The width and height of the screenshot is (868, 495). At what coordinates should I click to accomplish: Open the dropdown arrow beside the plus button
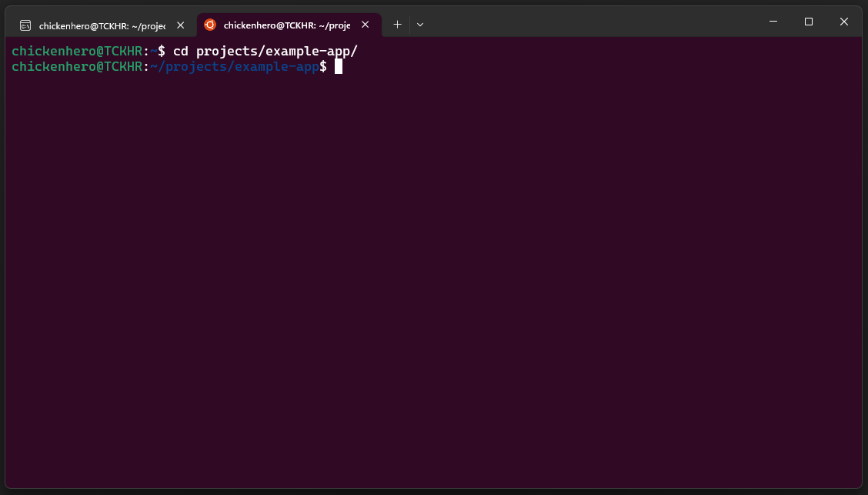[419, 24]
